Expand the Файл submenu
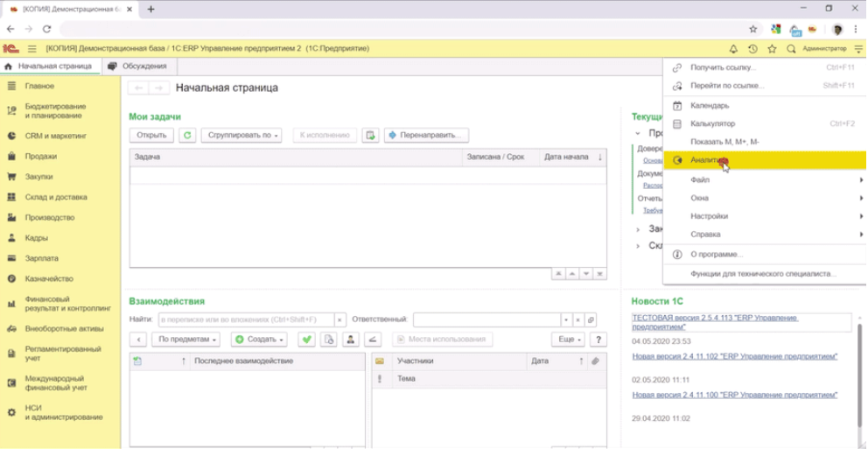 [765, 180]
